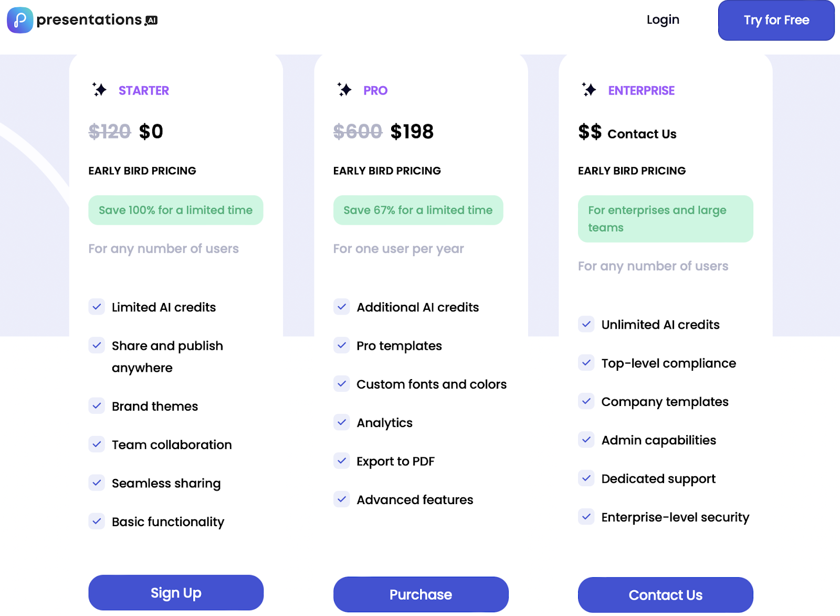Open the Login page
This screenshot has height=616, width=840.
663,20
